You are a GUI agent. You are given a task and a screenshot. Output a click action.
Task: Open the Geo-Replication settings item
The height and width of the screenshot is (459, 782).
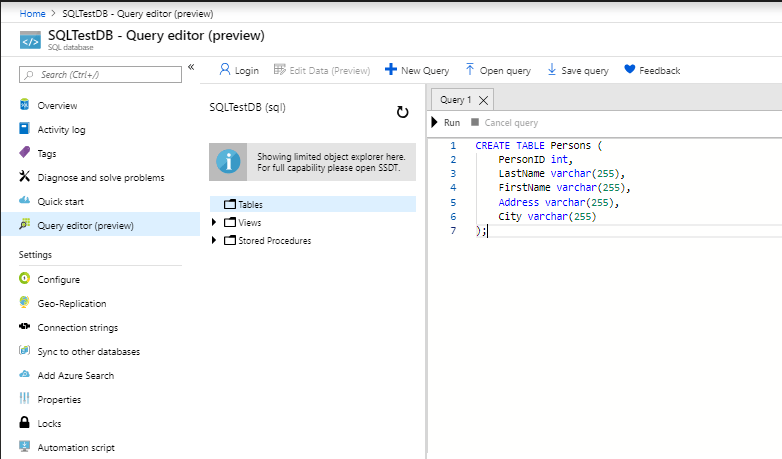[72, 303]
